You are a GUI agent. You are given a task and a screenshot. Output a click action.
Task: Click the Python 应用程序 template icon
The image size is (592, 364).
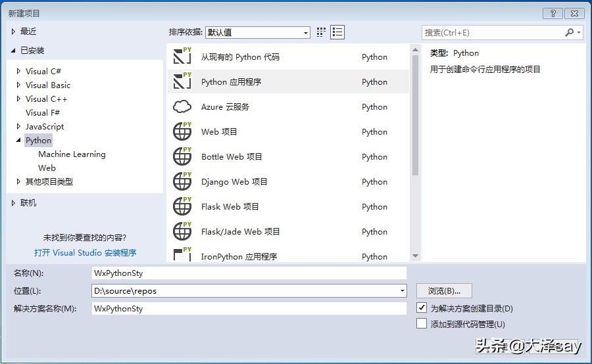pos(182,81)
